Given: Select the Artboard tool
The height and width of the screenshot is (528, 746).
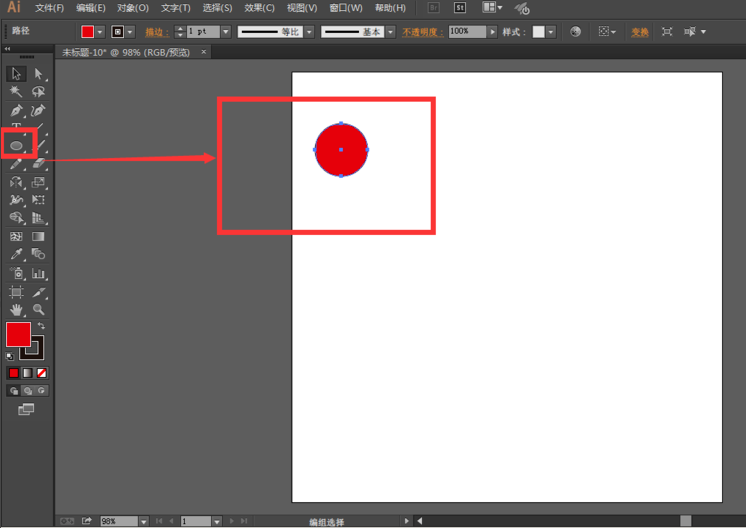Looking at the screenshot, I should pos(16,292).
